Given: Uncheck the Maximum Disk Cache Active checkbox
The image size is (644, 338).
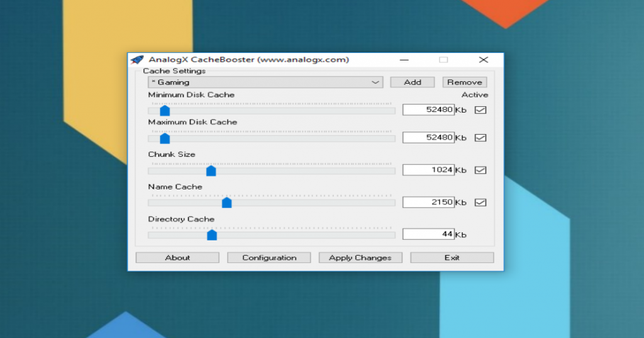Looking at the screenshot, I should click(x=480, y=138).
